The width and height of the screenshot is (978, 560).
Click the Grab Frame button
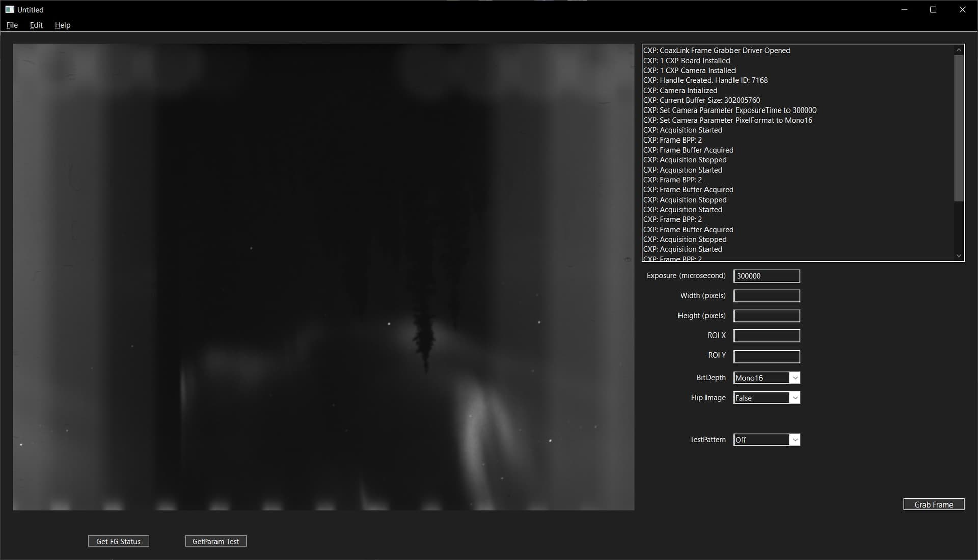[x=934, y=505]
